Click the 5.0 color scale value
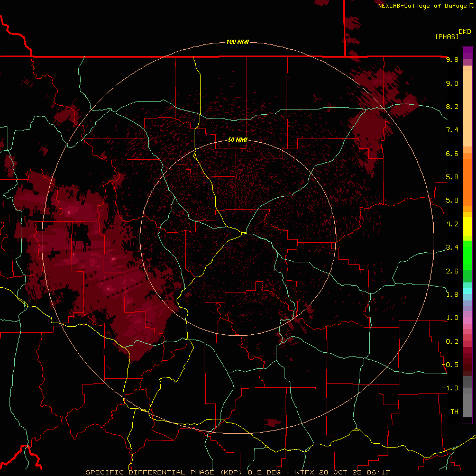Viewport: 476px width, 476px height. click(452, 200)
